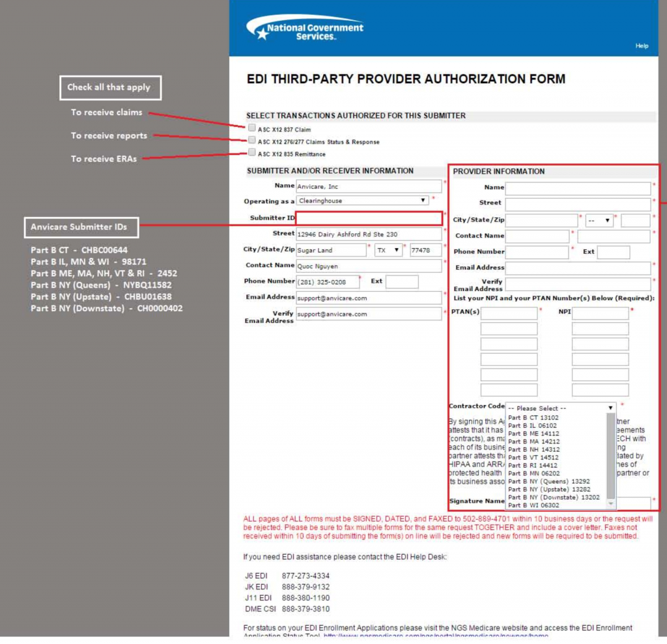Image resolution: width=667 pixels, height=644 pixels.
Task: Click the provider zip code field
Action: click(635, 220)
